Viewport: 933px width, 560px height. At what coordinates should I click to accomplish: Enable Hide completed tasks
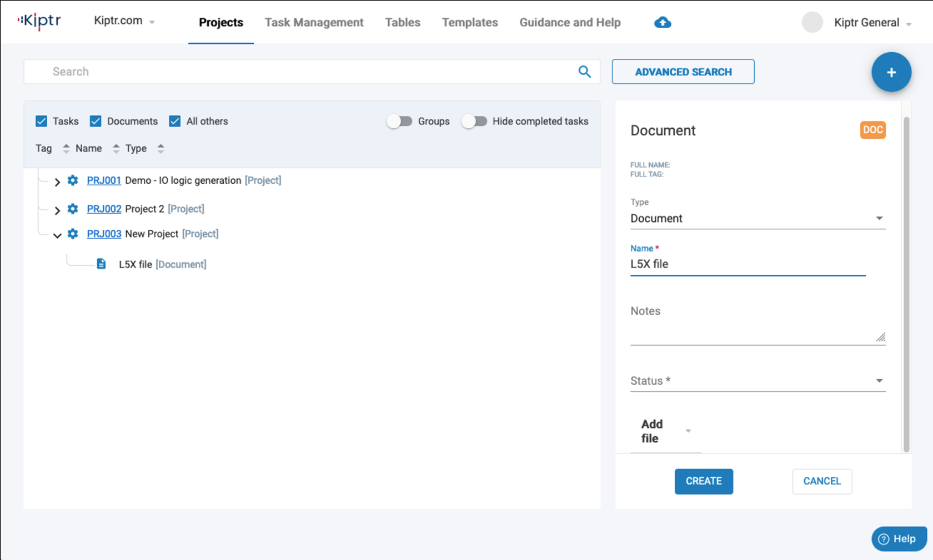click(475, 121)
